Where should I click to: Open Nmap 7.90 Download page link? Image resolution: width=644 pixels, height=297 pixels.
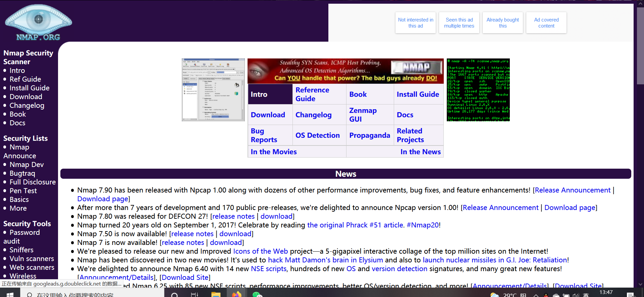coord(103,199)
